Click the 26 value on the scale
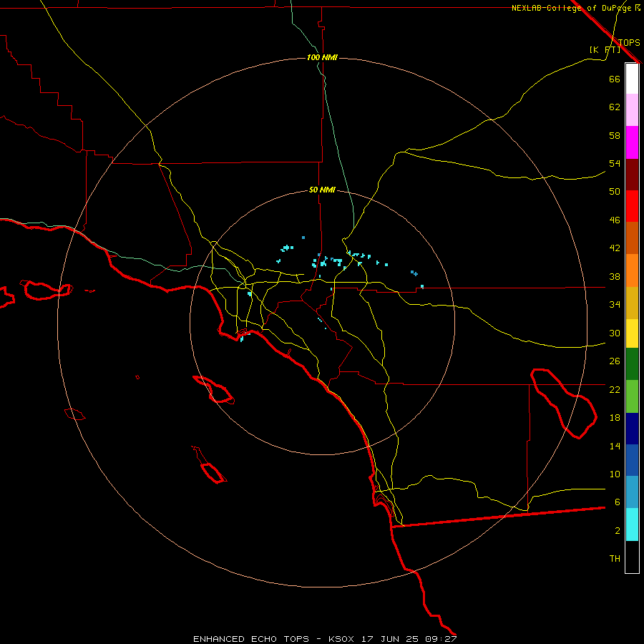644x644 pixels. (x=615, y=361)
